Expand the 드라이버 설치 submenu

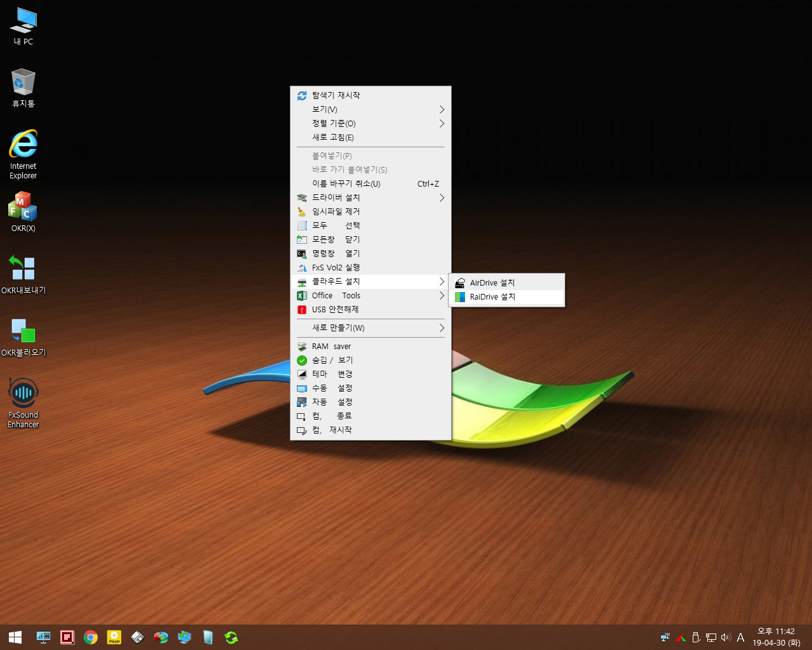click(370, 197)
